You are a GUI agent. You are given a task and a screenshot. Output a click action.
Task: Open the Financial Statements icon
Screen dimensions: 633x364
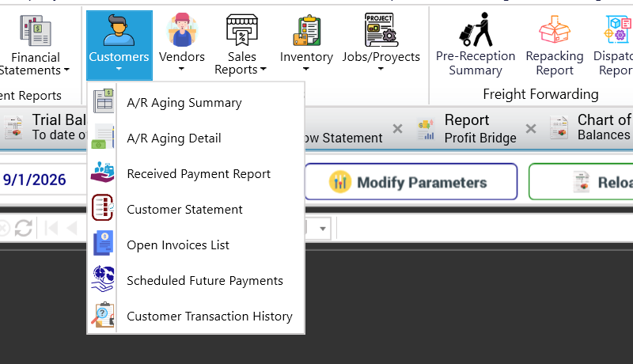click(x=36, y=30)
